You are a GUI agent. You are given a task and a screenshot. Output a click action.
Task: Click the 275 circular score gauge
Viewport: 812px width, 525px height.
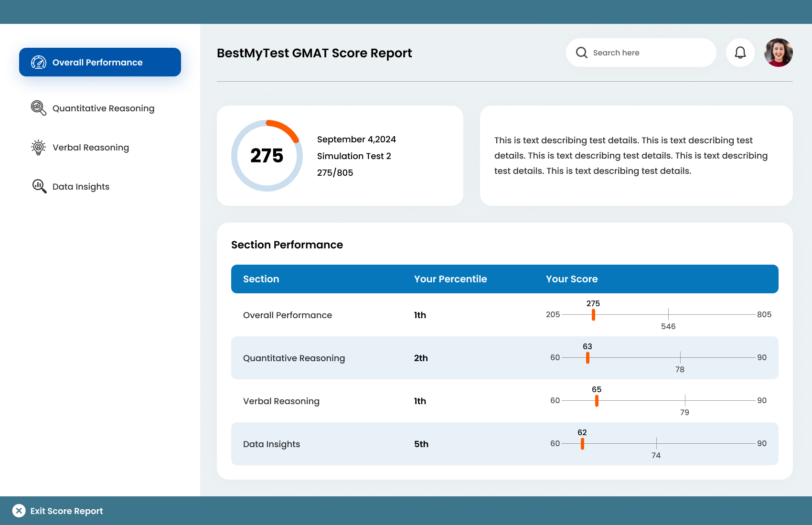tap(267, 156)
